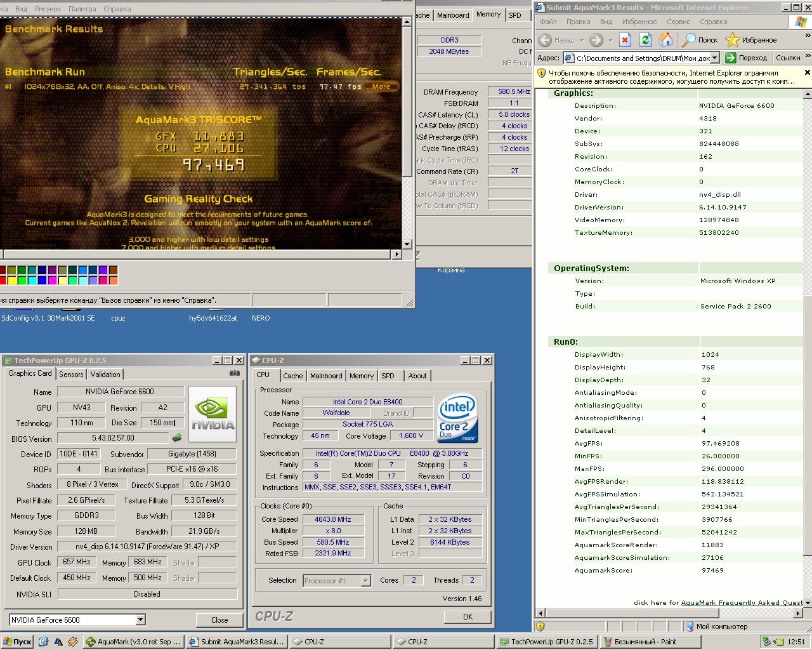
Task: Click OK in the CPU-Z window
Action: coord(468,616)
